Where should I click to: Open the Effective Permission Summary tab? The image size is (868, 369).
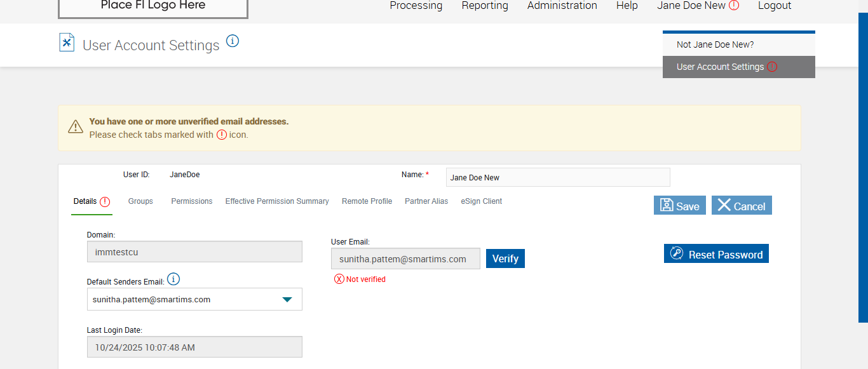click(x=277, y=201)
